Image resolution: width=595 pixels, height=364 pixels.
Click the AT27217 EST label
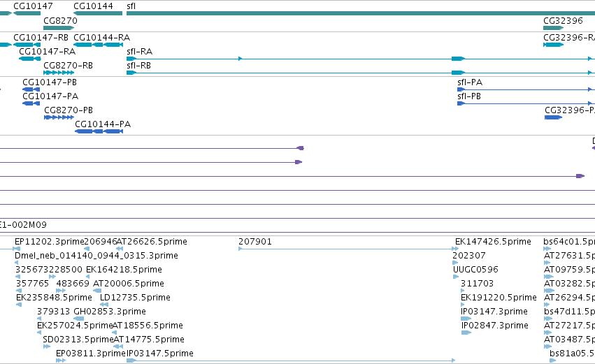569,326
